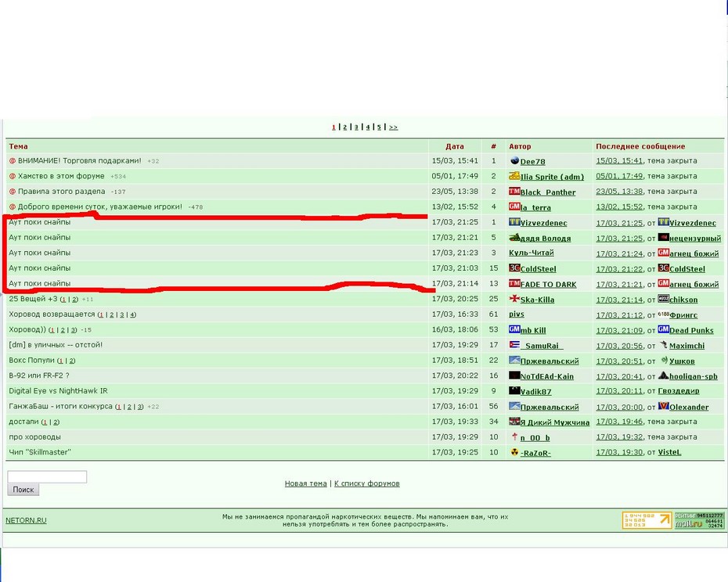
Task: Click the search text input field
Action: pyautogui.click(x=47, y=476)
